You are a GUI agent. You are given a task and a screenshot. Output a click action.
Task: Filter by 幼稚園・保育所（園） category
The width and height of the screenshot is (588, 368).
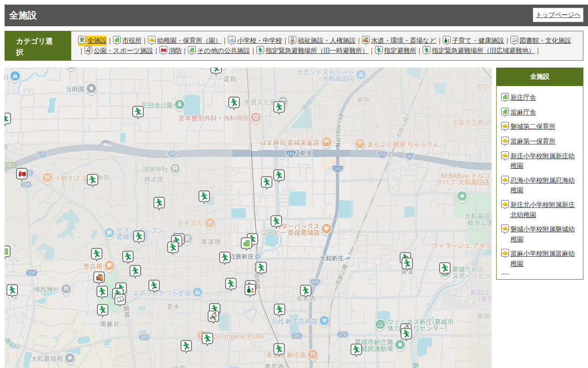point(189,40)
